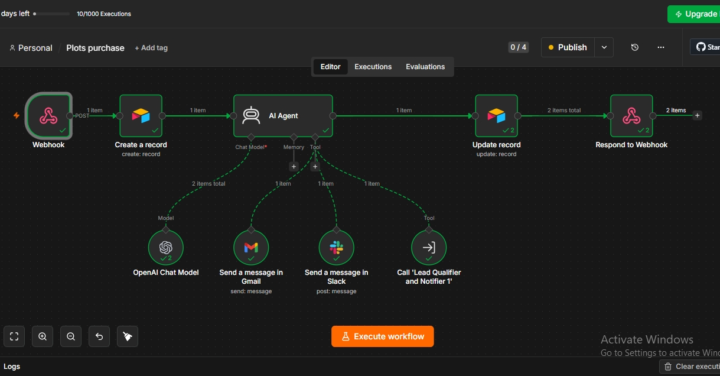Open the Create a record Airtable node
The height and width of the screenshot is (376, 720).
coord(141,116)
